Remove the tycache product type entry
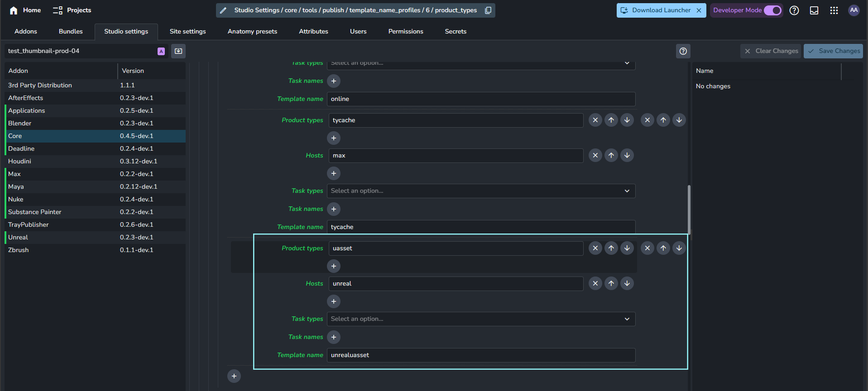This screenshot has height=391, width=868. click(595, 120)
